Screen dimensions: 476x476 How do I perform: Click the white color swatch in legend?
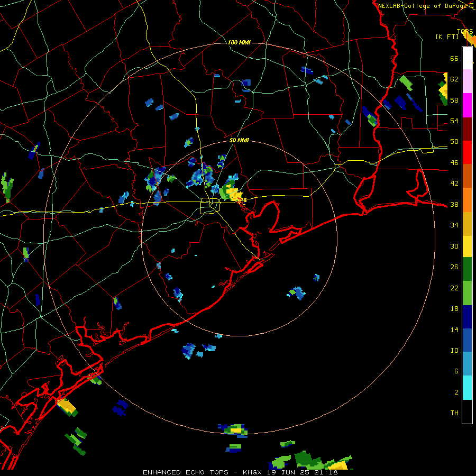(467, 58)
